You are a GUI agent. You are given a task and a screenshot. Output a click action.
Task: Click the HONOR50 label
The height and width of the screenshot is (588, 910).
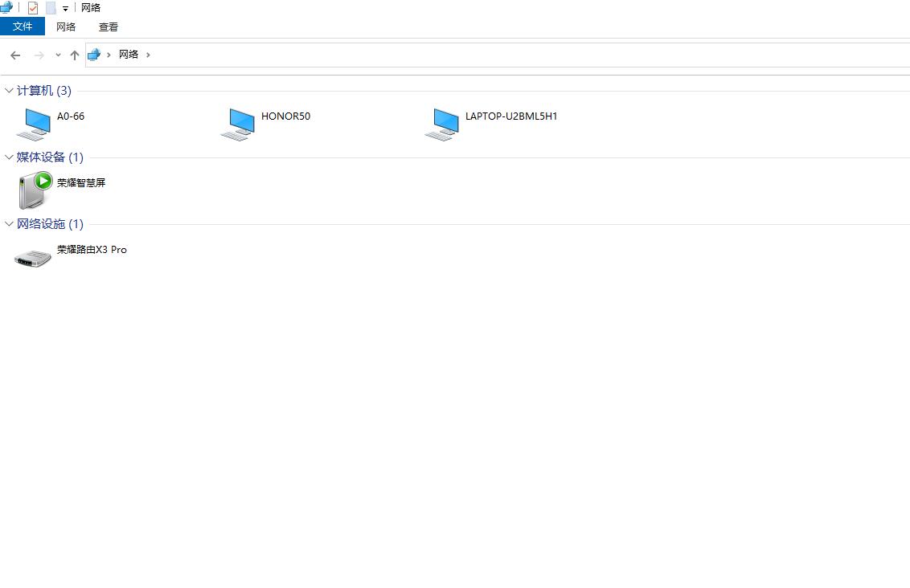(x=285, y=116)
